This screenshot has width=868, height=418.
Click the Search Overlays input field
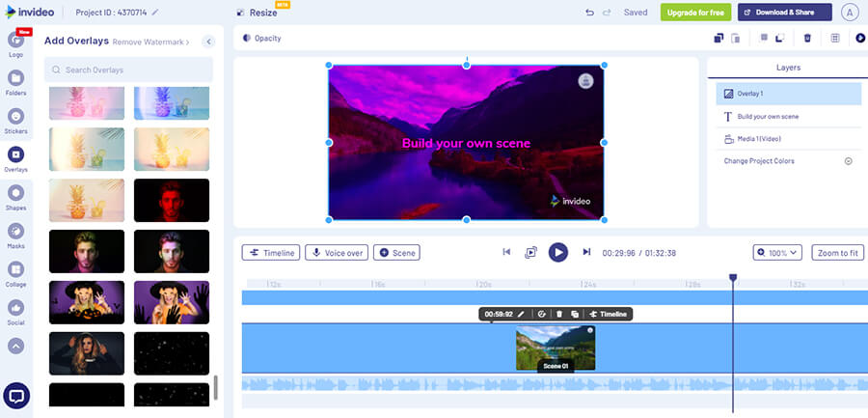coord(128,70)
